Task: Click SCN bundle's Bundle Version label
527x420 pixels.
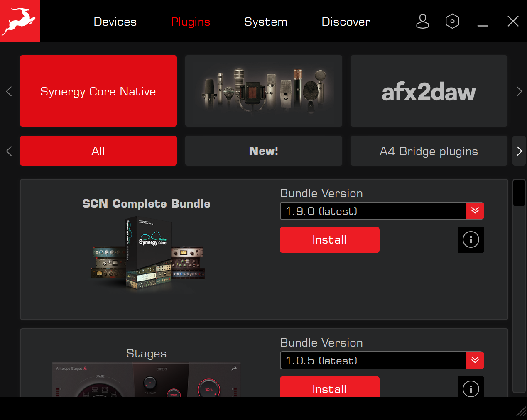Action: tap(321, 193)
